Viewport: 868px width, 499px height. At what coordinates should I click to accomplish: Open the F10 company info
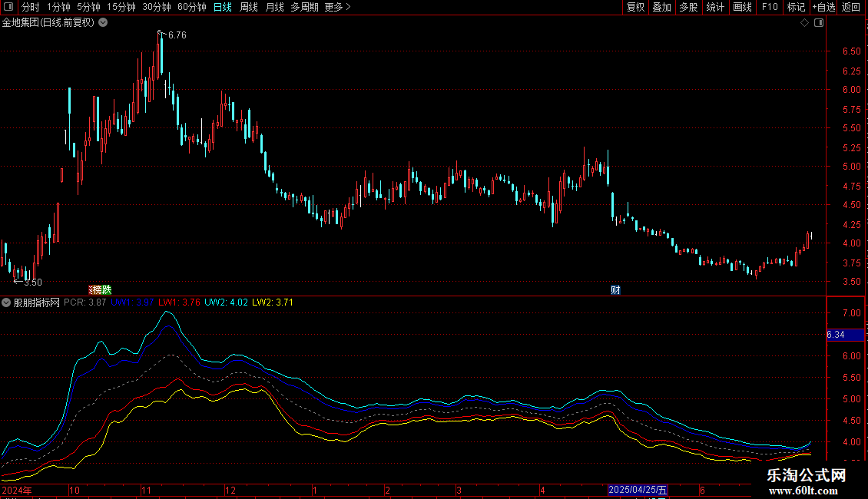coord(770,7)
